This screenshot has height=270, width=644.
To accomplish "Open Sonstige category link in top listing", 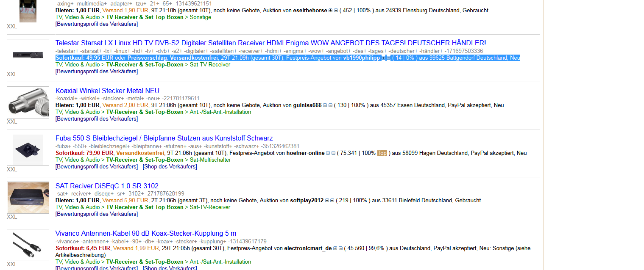I will click(201, 17).
